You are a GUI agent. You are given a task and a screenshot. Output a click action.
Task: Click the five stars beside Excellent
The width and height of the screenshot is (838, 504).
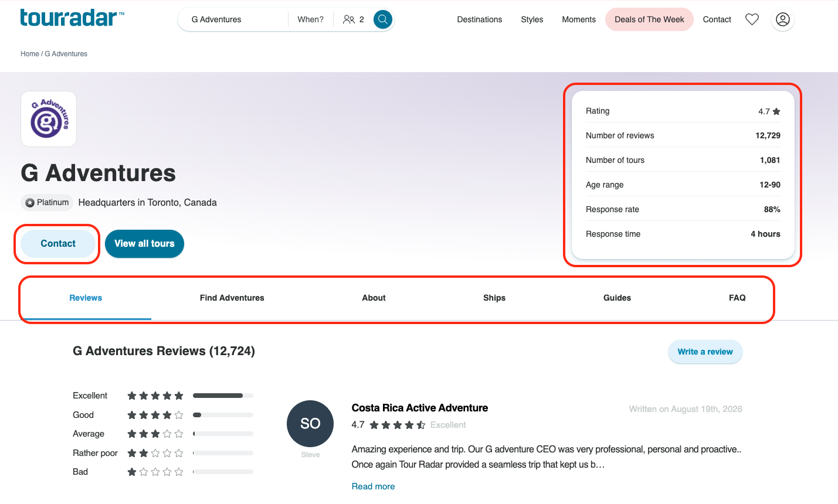click(155, 396)
